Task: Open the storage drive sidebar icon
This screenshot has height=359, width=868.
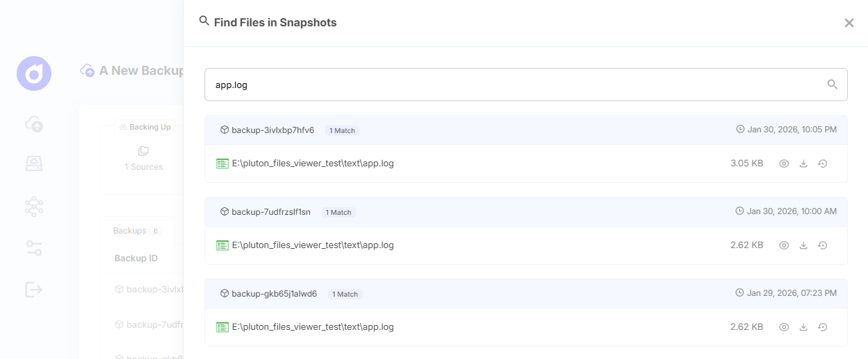Action: coord(34,164)
